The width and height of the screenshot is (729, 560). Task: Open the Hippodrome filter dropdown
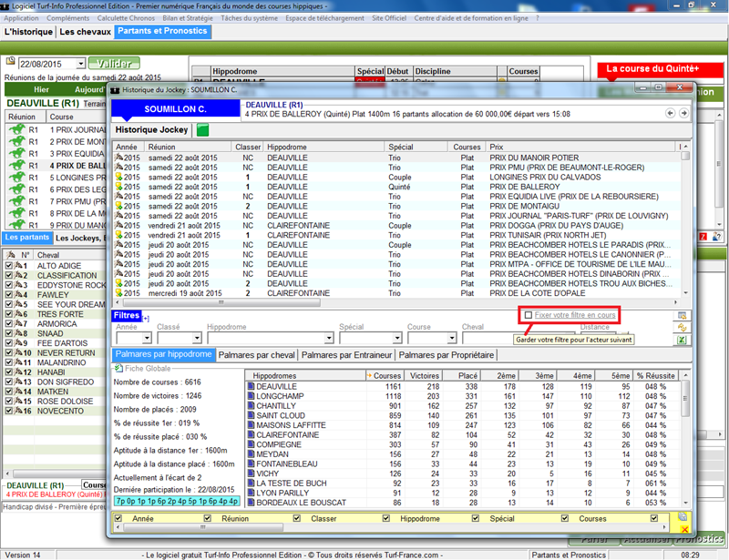tap(329, 338)
